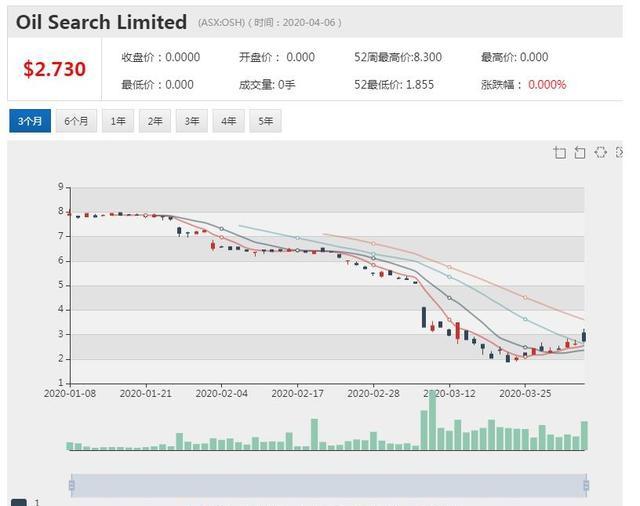The height and width of the screenshot is (506, 640).
Task: Click the $2.730 current price
Action: [54, 69]
